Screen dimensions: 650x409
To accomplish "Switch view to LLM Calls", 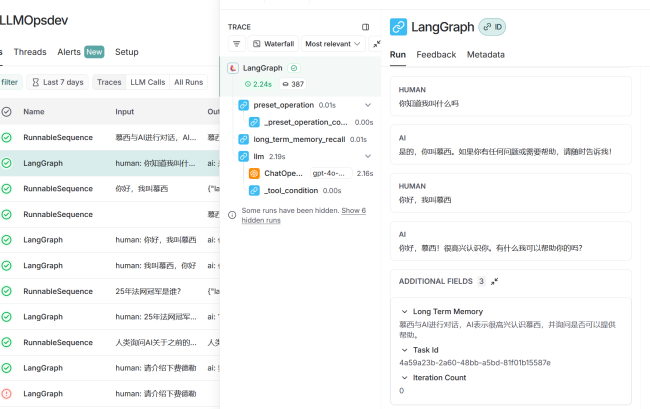I will click(x=148, y=82).
